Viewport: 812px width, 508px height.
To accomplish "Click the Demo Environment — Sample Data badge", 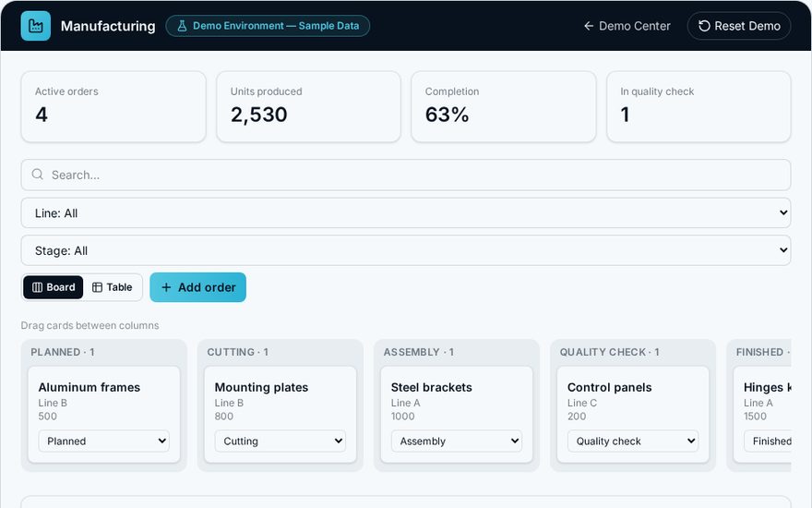I will pos(268,26).
